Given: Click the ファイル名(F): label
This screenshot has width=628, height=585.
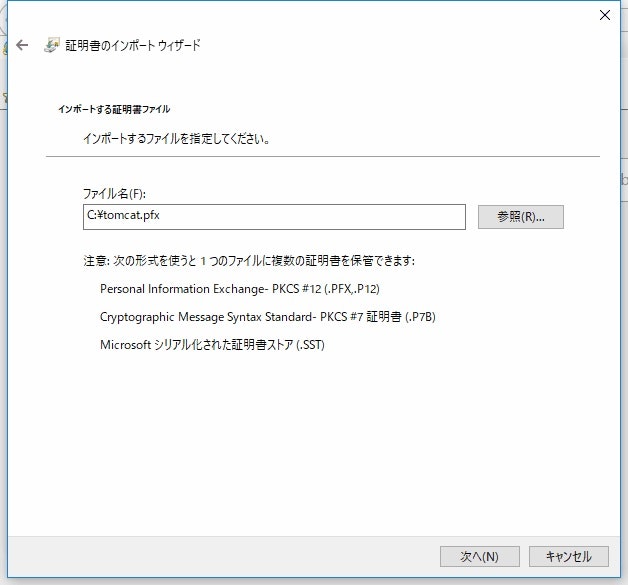Looking at the screenshot, I should 115,194.
